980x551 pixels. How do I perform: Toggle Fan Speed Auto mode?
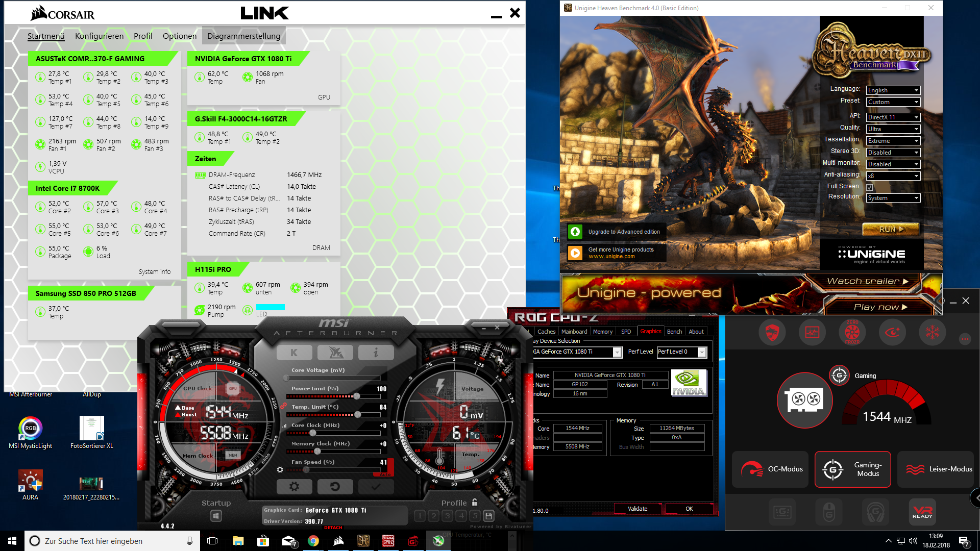point(385,474)
